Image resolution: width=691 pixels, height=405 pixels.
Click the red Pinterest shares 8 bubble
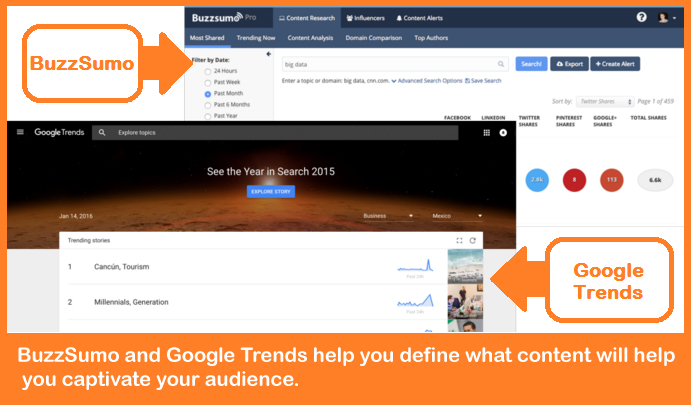pyautogui.click(x=574, y=180)
